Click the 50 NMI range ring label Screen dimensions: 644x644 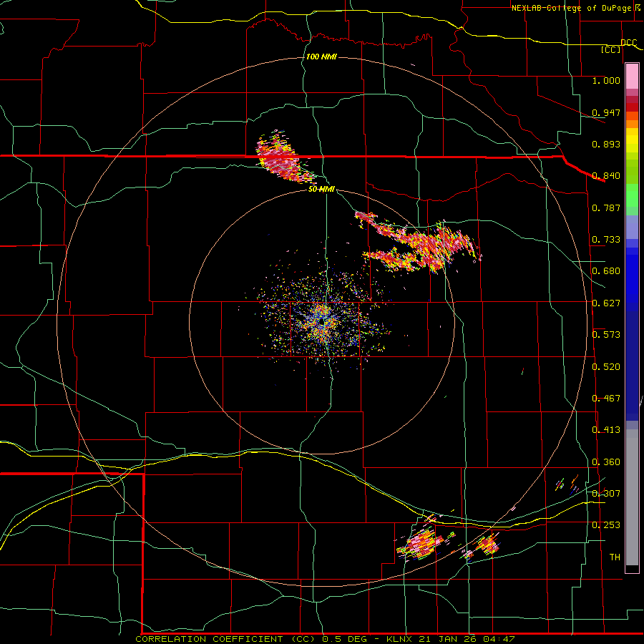point(321,190)
